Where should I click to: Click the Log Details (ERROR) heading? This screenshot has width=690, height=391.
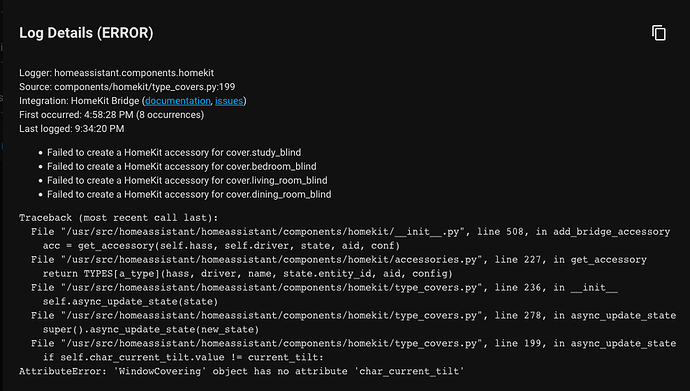pyautogui.click(x=86, y=33)
